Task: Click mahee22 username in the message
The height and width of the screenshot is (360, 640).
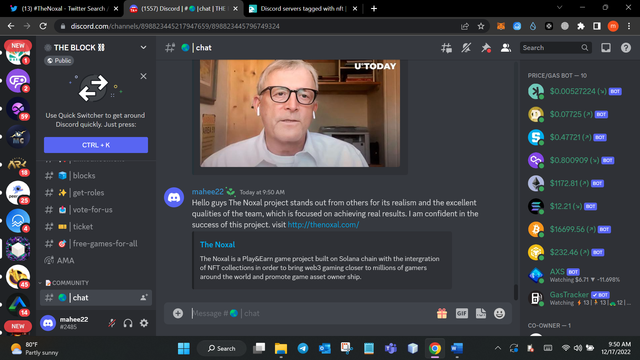Action: [208, 191]
